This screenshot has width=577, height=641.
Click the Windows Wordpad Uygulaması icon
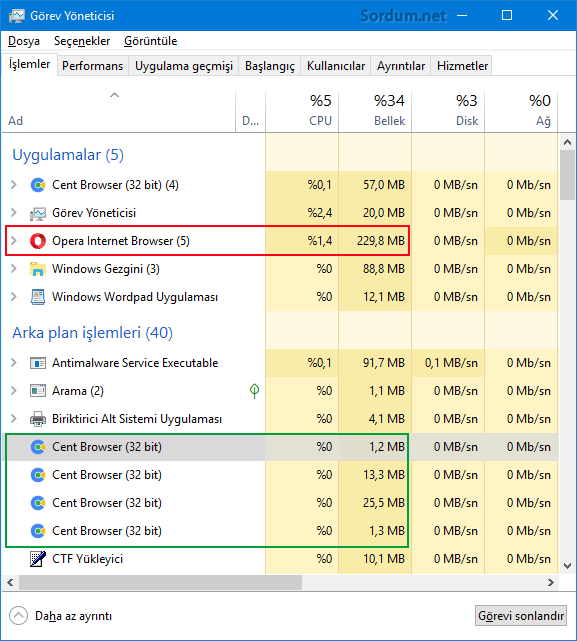[x=38, y=297]
